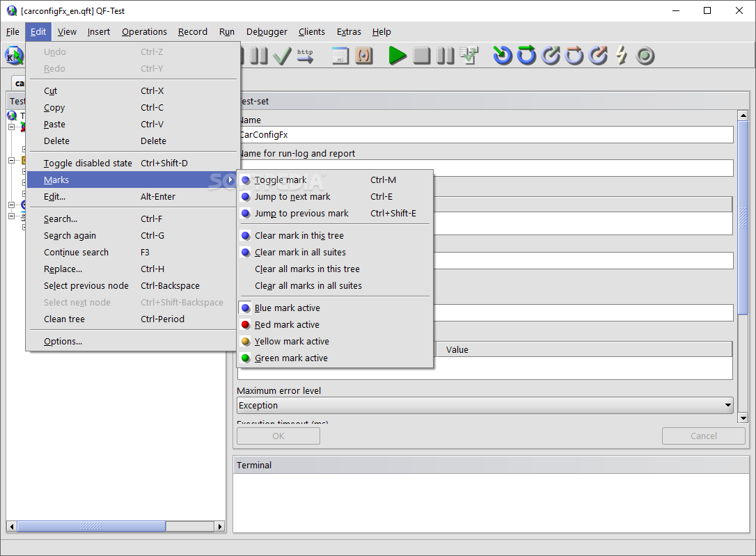Screen dimensions: 756x556
Task: Click the faded blue circle with green arrow icon
Action: point(551,56)
